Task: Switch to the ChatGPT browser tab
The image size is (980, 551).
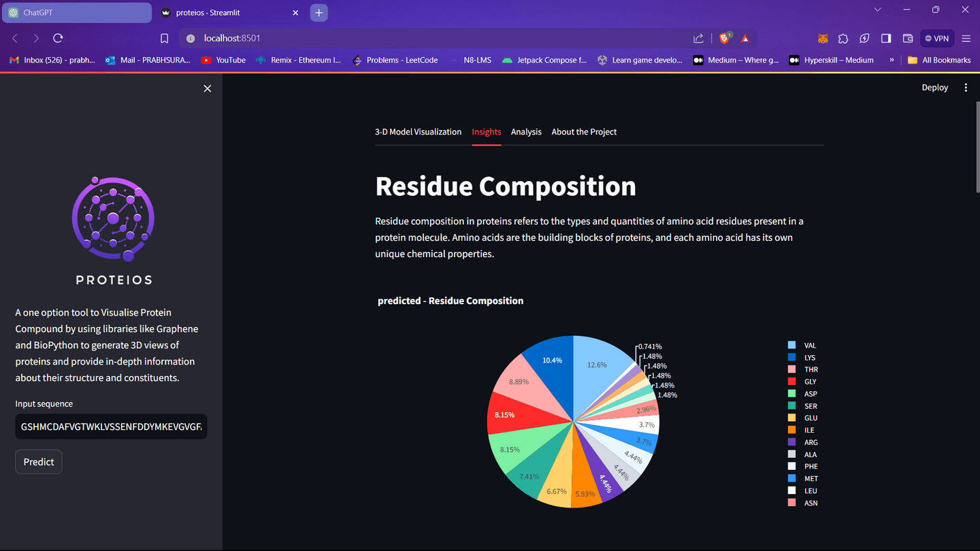Action: point(76,12)
